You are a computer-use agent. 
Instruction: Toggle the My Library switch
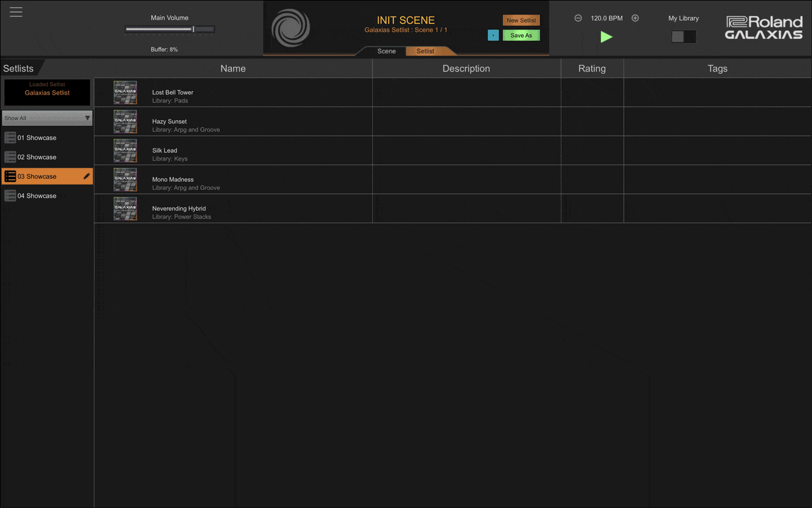pyautogui.click(x=683, y=37)
